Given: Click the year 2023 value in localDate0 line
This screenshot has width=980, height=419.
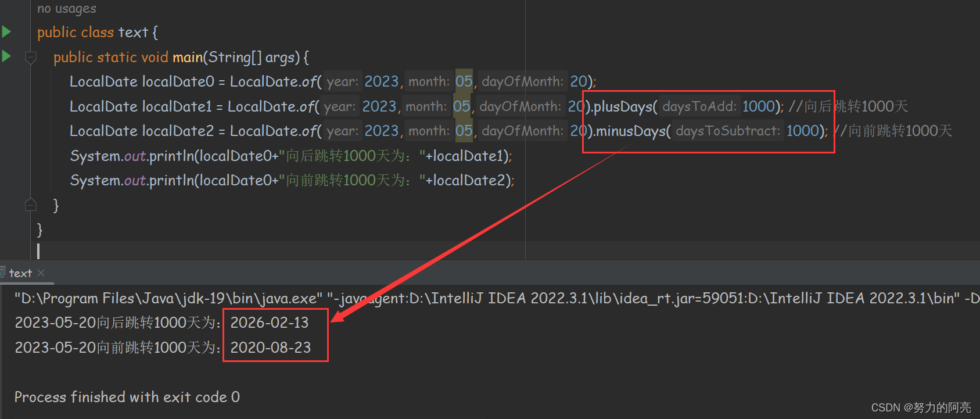Looking at the screenshot, I should [x=382, y=81].
